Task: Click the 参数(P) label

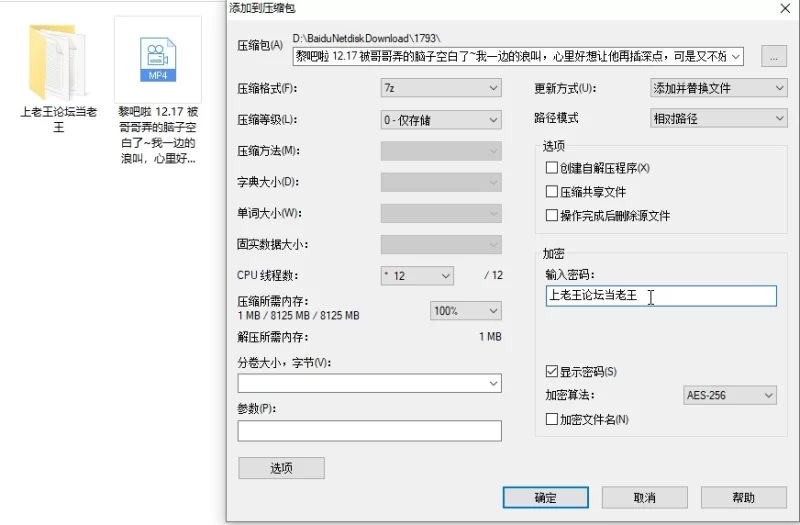Action: pos(256,409)
